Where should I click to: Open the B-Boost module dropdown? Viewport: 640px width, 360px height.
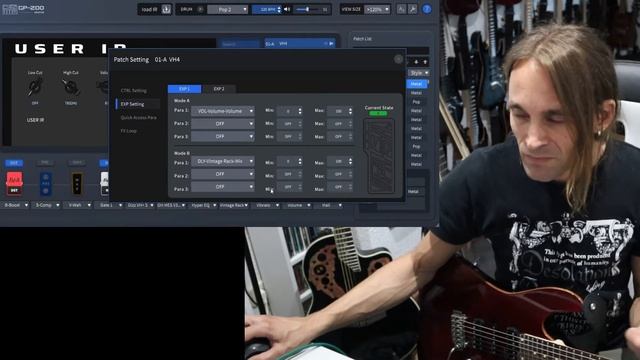point(16,205)
